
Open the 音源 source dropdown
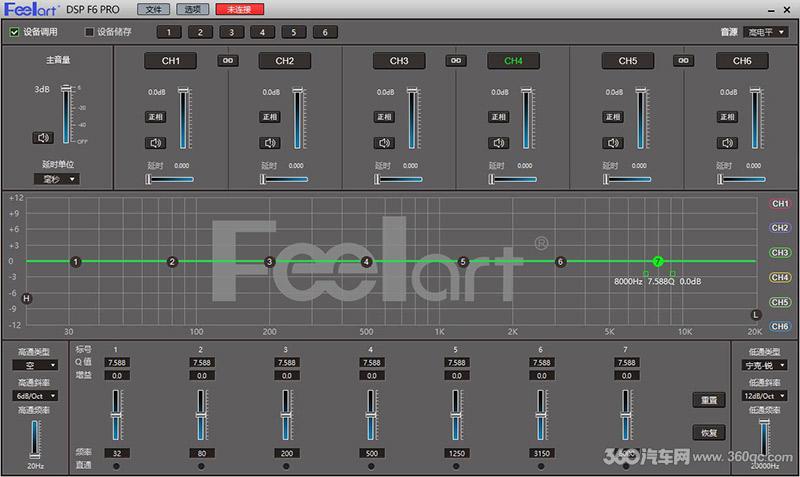click(x=766, y=32)
